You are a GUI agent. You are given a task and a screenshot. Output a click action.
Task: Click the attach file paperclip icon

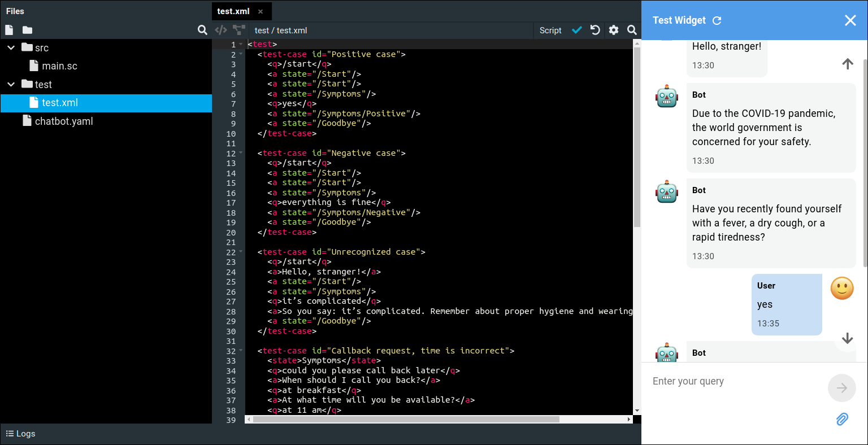842,418
